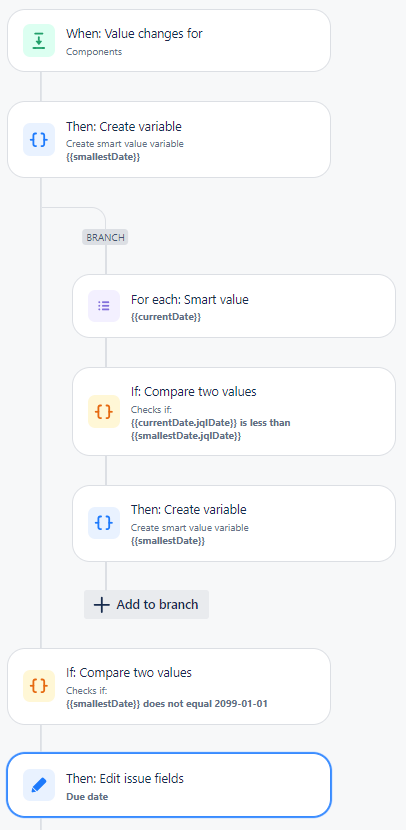Click the pencil icon for Edit issue fields
Image resolution: width=406 pixels, height=830 pixels.
pos(39,785)
